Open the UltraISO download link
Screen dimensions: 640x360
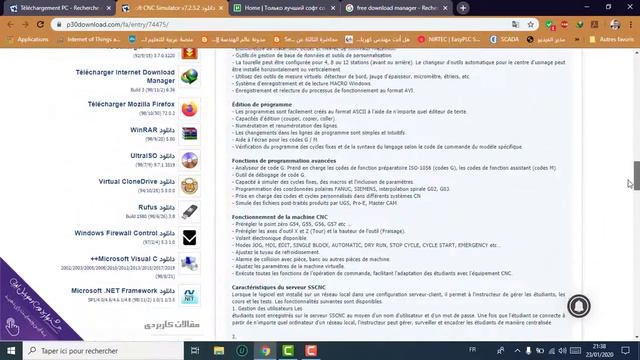click(x=152, y=156)
